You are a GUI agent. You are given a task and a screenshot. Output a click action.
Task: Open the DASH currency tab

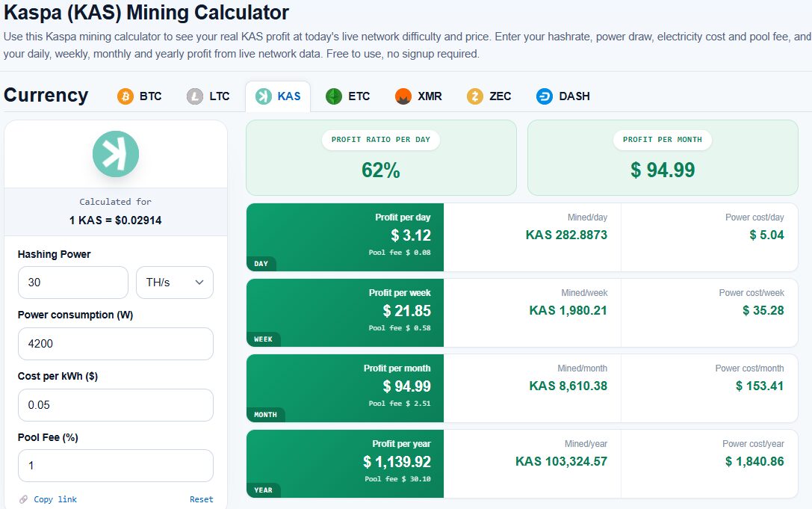pos(563,96)
